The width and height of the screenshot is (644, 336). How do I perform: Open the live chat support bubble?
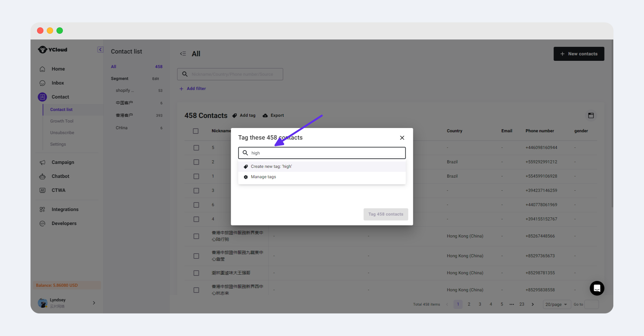pos(597,288)
